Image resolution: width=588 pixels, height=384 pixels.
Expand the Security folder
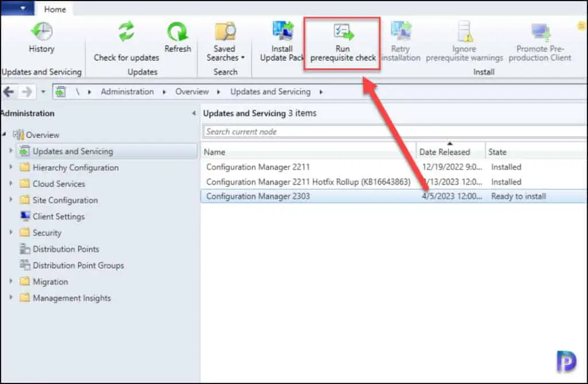click(10, 232)
